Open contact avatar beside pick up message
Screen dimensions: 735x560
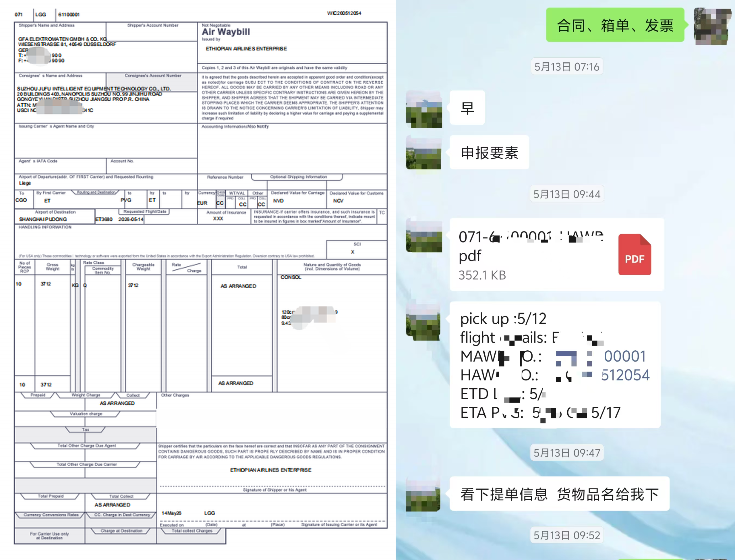pyautogui.click(x=423, y=322)
